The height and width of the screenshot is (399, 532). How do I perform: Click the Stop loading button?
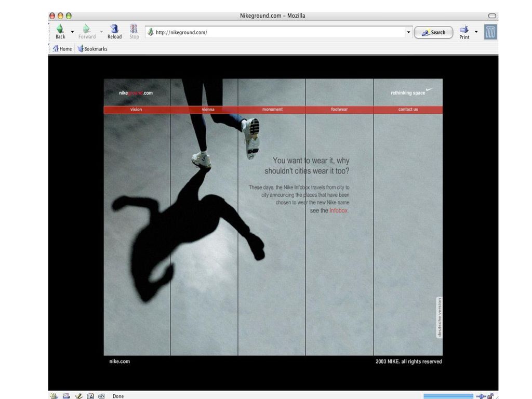click(134, 32)
